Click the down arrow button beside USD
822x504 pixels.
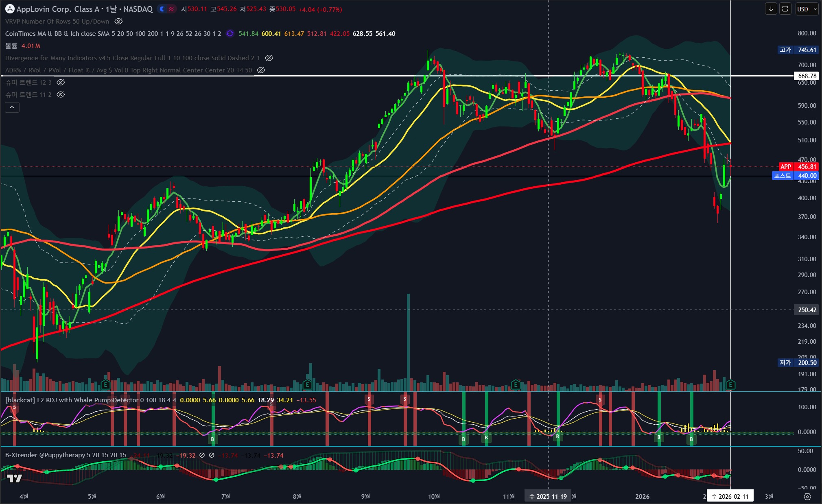(x=771, y=9)
